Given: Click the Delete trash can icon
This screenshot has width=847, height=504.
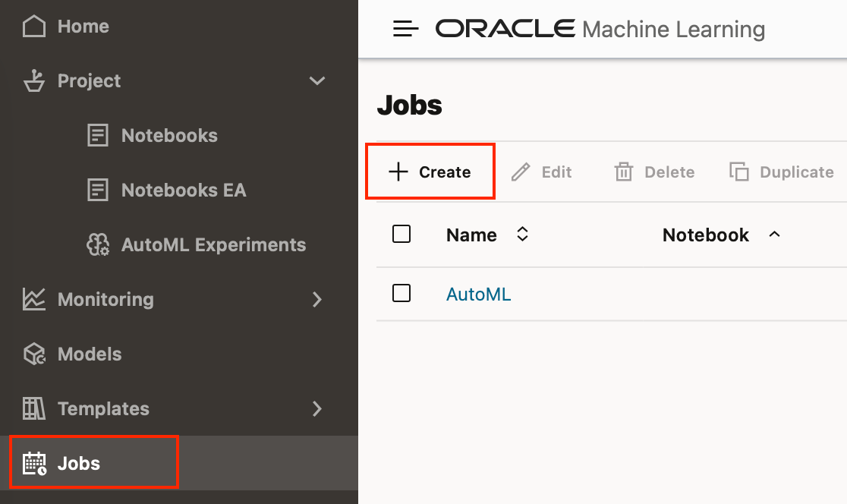Looking at the screenshot, I should click(623, 172).
